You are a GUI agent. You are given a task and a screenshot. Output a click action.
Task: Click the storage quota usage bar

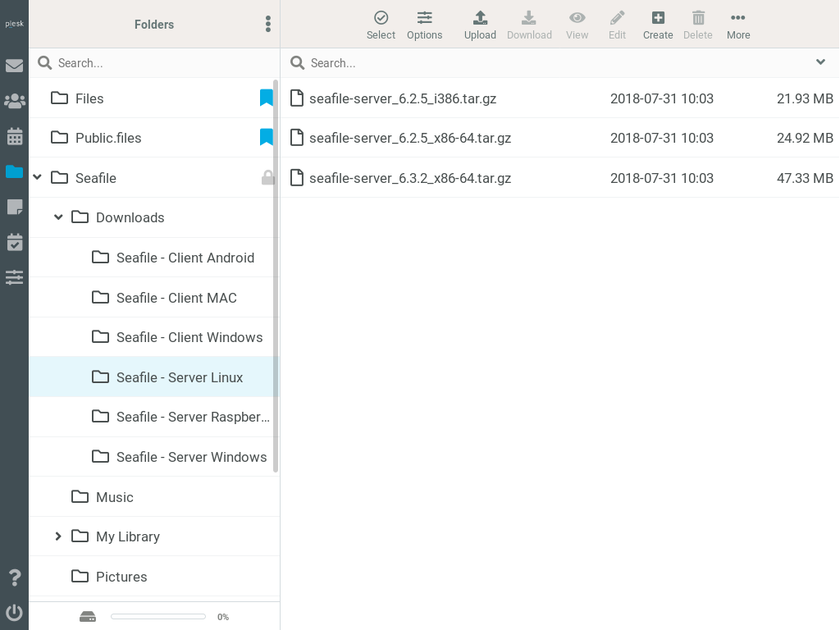tap(158, 616)
